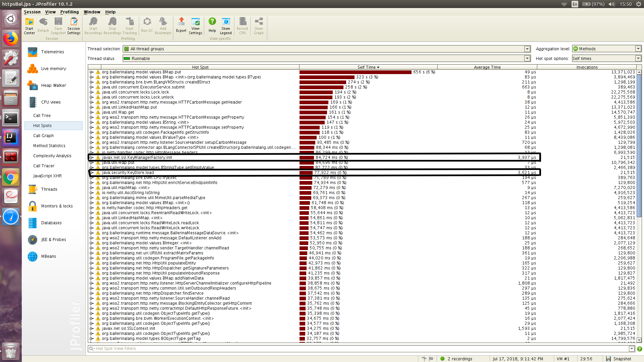Open the Telemetries view
Image resolution: width=644 pixels, height=362 pixels.
coord(52,52)
